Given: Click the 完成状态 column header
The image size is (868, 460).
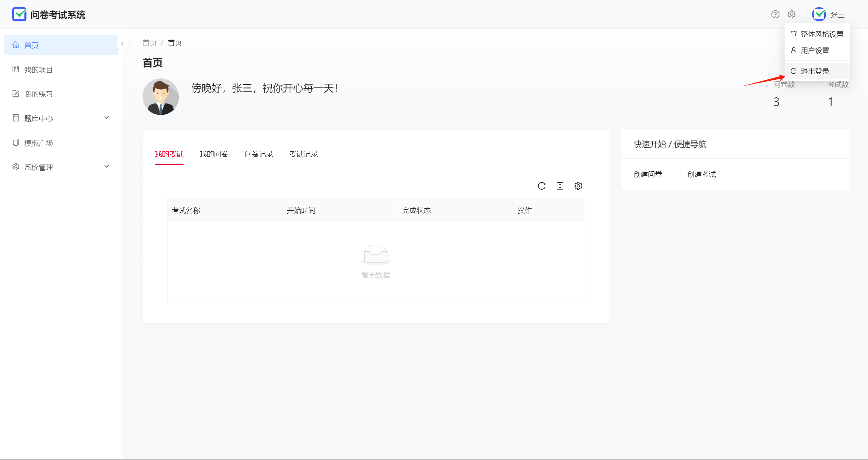Looking at the screenshot, I should pyautogui.click(x=456, y=210).
